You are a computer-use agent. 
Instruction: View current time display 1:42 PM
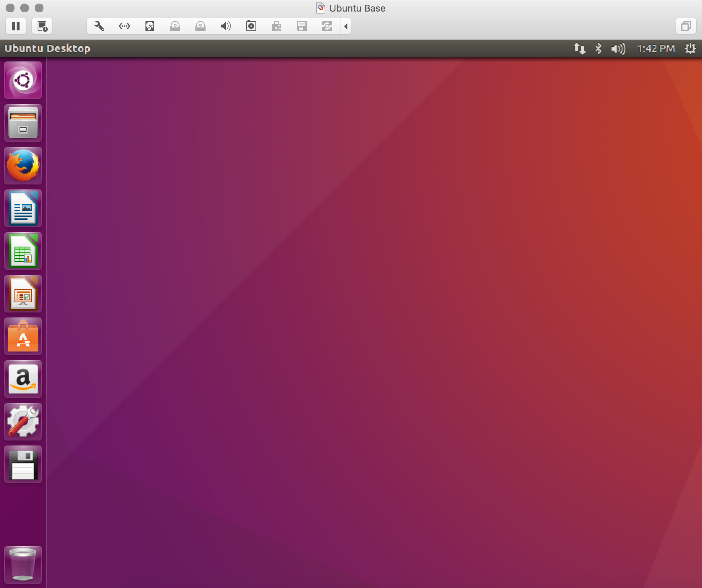[655, 48]
